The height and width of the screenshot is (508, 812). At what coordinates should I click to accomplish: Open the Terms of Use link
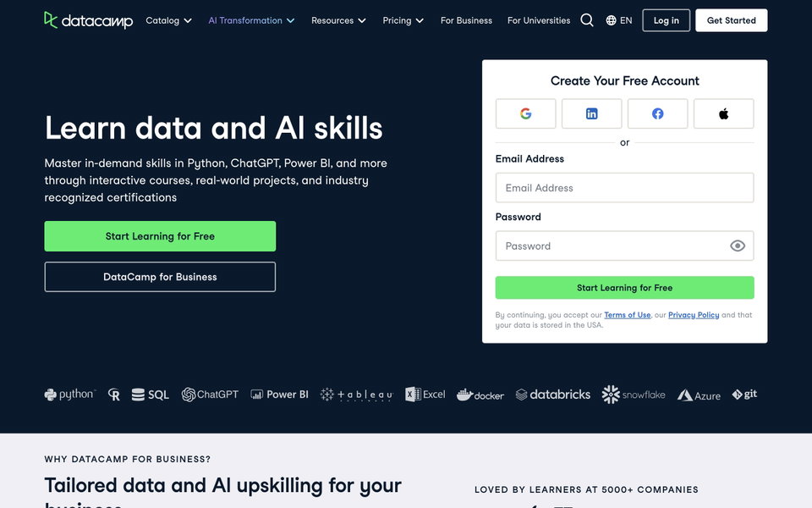(627, 315)
